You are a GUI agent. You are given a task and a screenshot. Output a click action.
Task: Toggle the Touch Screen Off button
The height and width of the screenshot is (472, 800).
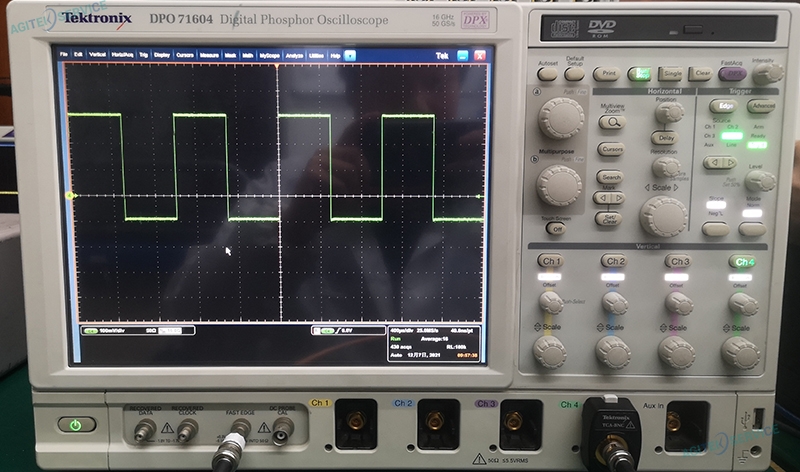[555, 228]
